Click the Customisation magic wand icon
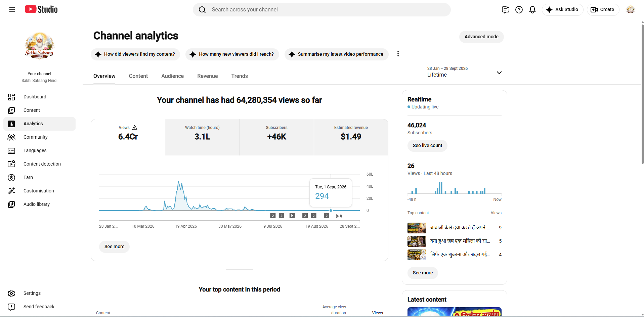 coord(11,191)
